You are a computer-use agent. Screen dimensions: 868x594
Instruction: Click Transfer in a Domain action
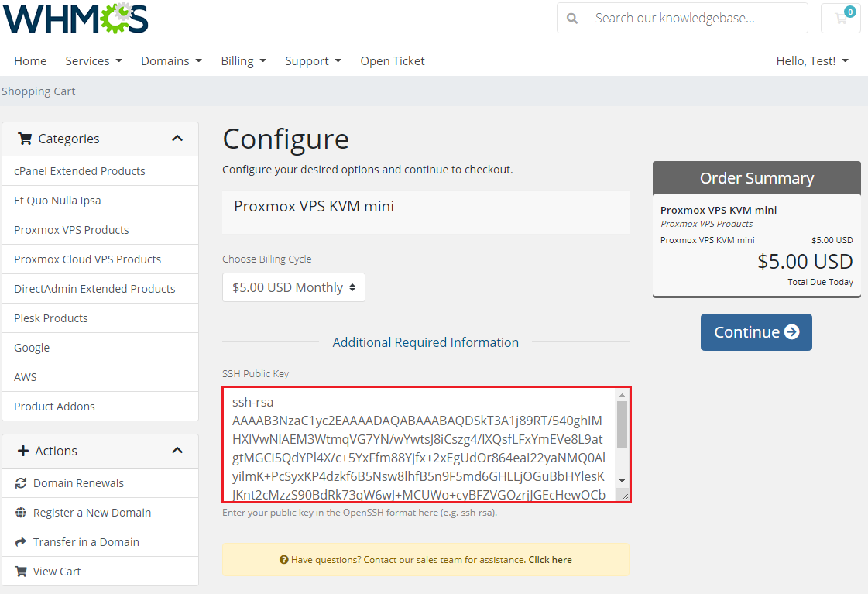point(100,541)
